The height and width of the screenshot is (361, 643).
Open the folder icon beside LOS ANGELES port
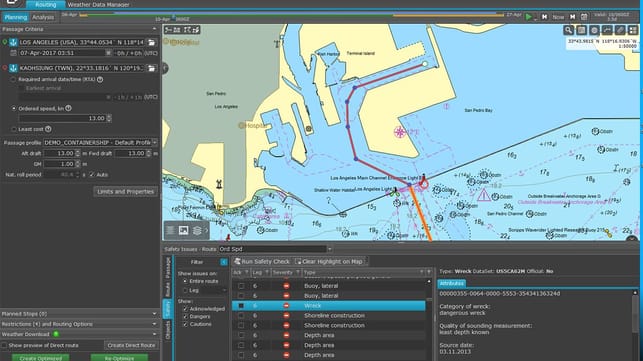pyautogui.click(x=151, y=42)
